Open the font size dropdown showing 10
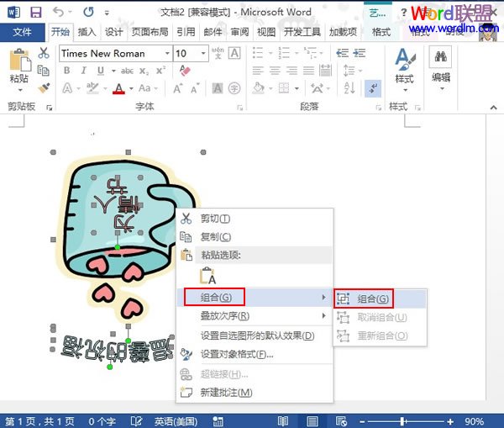 click(x=191, y=53)
